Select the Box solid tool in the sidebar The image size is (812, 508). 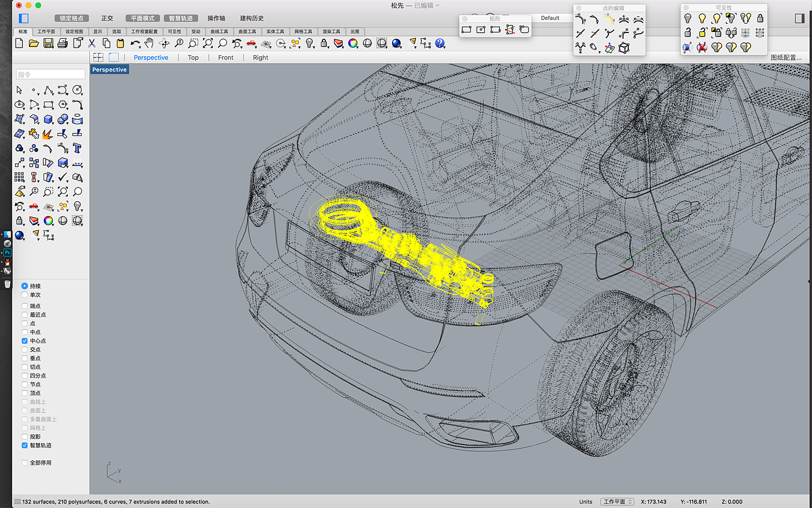click(x=49, y=120)
